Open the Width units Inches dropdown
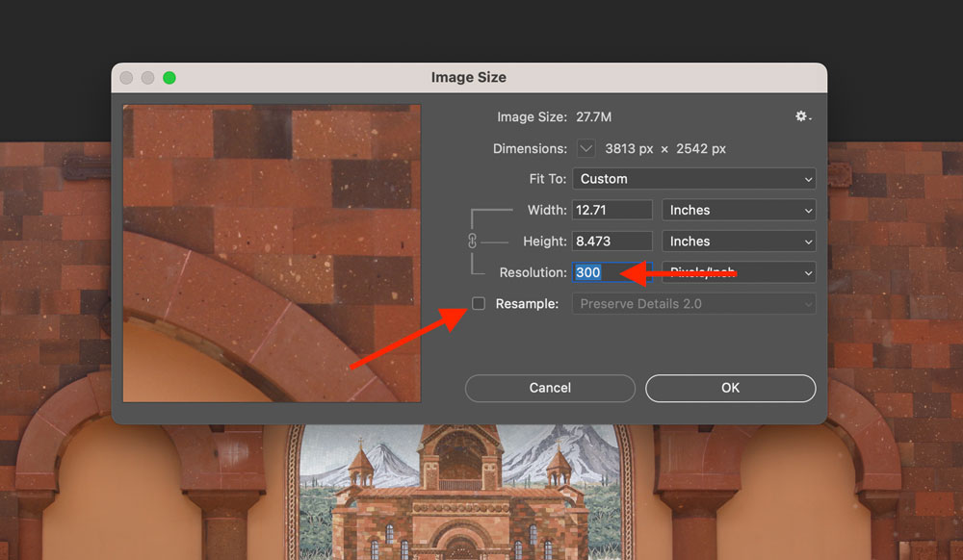The width and height of the screenshot is (963, 560). pos(739,210)
